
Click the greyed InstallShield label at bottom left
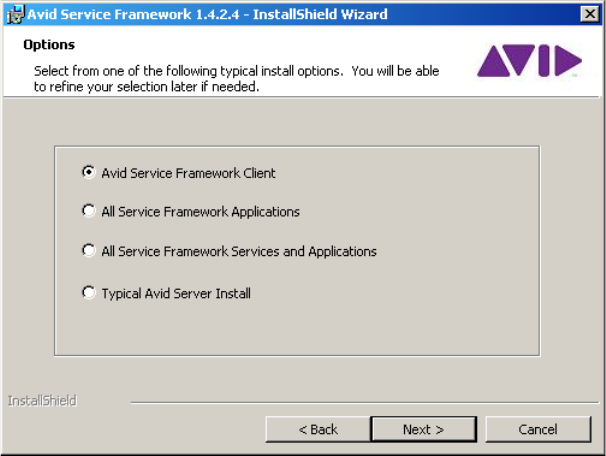pyautogui.click(x=42, y=401)
